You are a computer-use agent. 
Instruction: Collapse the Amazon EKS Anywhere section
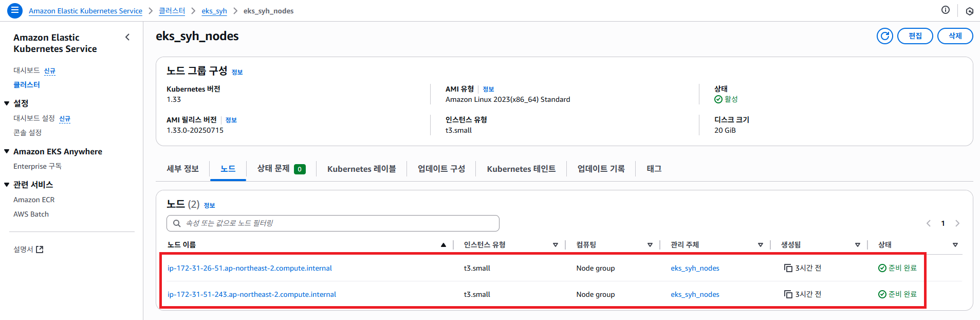click(x=7, y=151)
